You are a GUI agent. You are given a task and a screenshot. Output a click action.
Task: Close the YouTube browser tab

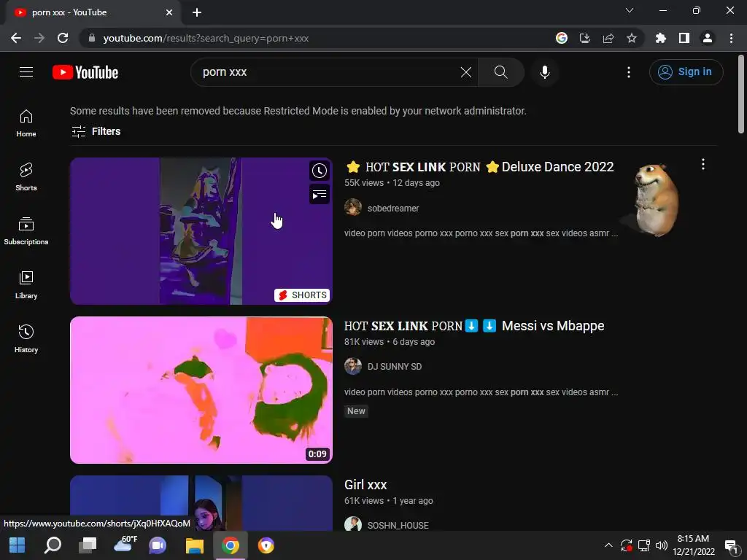pyautogui.click(x=169, y=12)
